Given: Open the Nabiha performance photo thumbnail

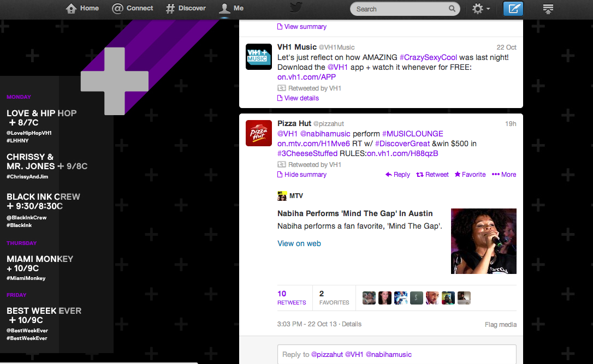Looking at the screenshot, I should click(x=484, y=241).
